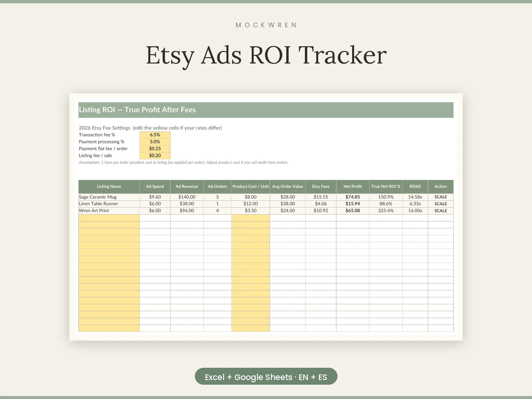
Task: Select SCALE action for Sage Ceramic Mug
Action: click(x=441, y=197)
